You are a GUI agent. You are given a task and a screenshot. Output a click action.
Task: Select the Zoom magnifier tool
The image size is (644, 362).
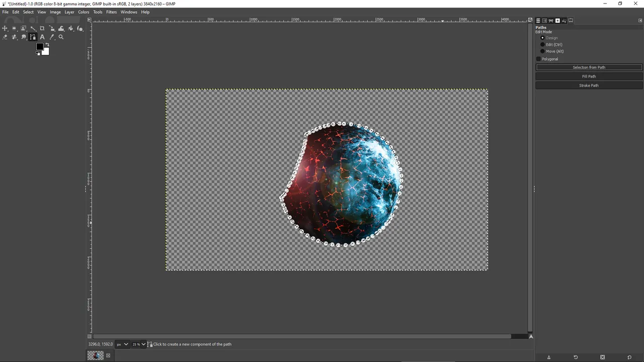coord(61,37)
